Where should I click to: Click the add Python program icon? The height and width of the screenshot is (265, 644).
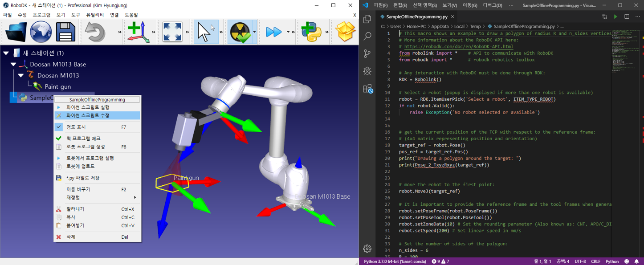311,32
